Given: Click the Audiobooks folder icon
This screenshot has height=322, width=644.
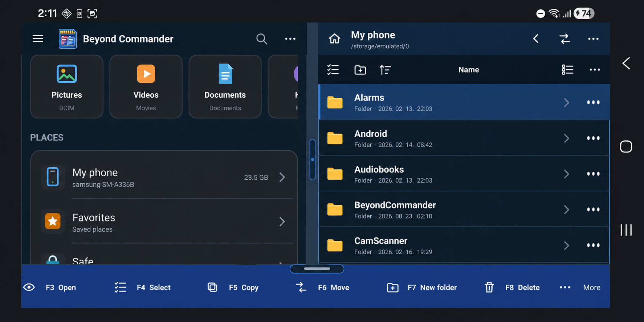Looking at the screenshot, I should pyautogui.click(x=335, y=174).
